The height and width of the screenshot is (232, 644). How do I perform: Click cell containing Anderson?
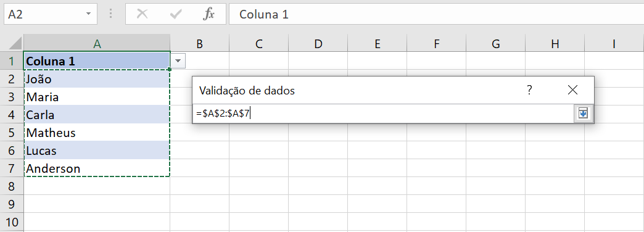[97, 168]
